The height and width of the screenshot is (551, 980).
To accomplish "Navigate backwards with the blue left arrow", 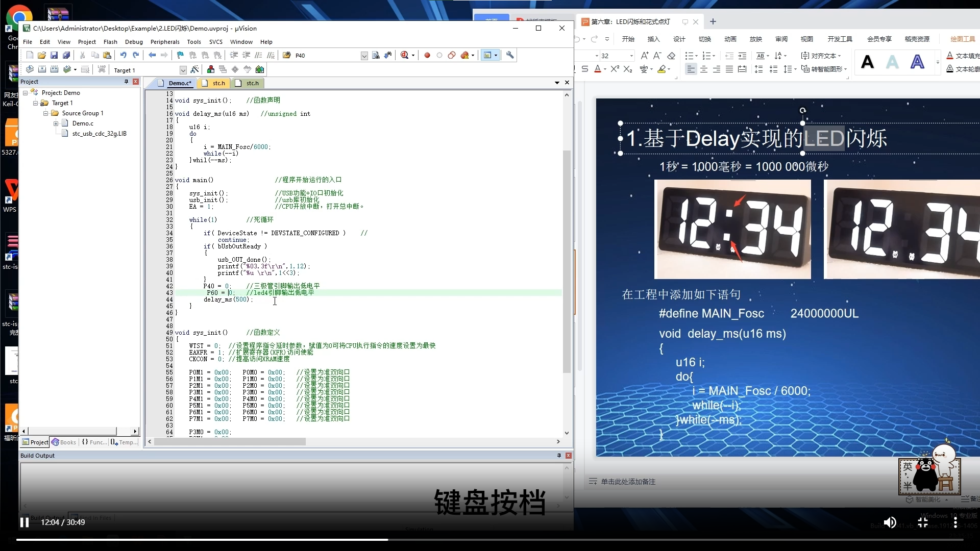I will (x=152, y=55).
